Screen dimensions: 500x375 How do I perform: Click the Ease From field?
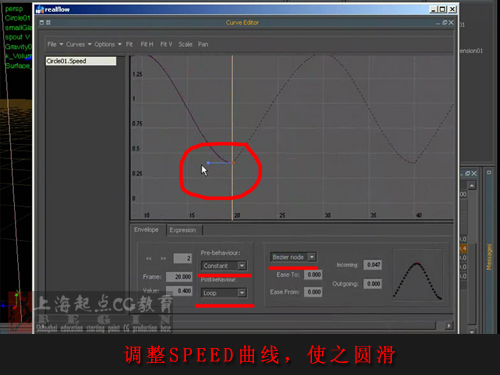313,292
